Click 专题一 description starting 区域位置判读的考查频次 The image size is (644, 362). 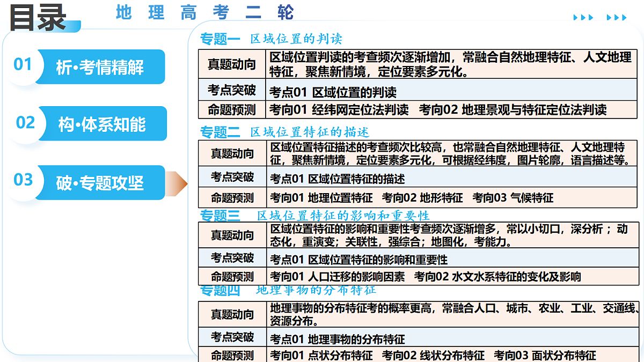click(450, 64)
